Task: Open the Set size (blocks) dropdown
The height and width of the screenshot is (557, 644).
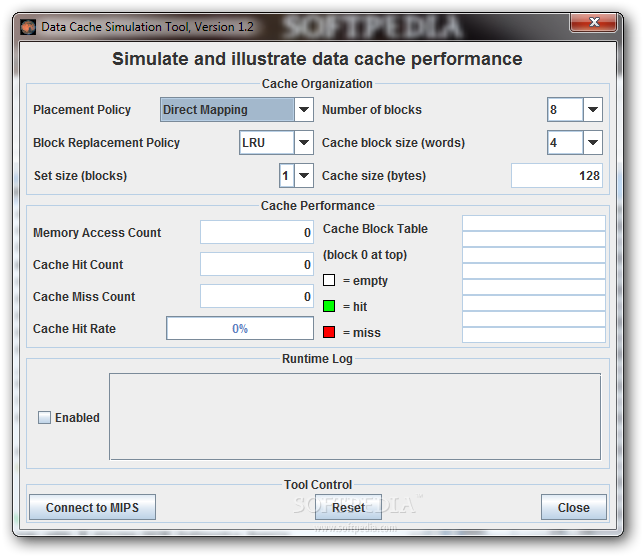Action: click(x=304, y=175)
